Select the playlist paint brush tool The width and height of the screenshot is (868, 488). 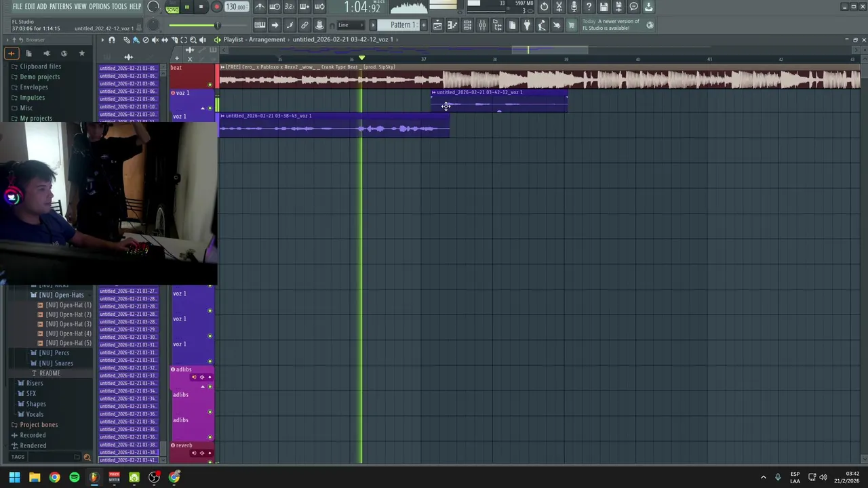click(x=136, y=40)
